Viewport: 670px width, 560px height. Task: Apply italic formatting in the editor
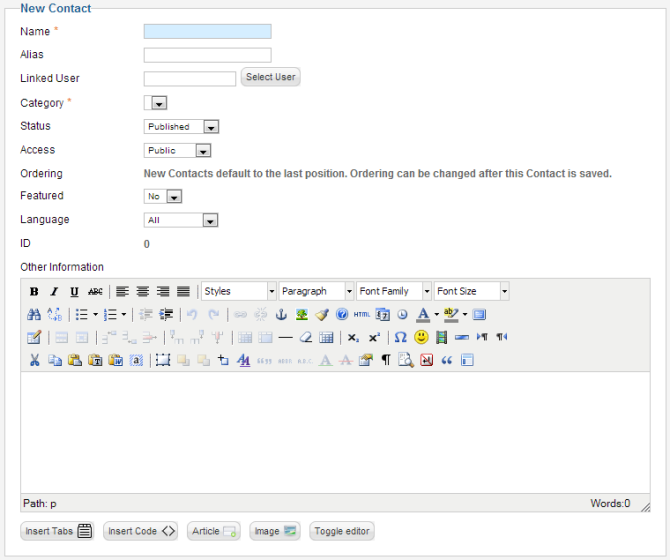click(54, 292)
